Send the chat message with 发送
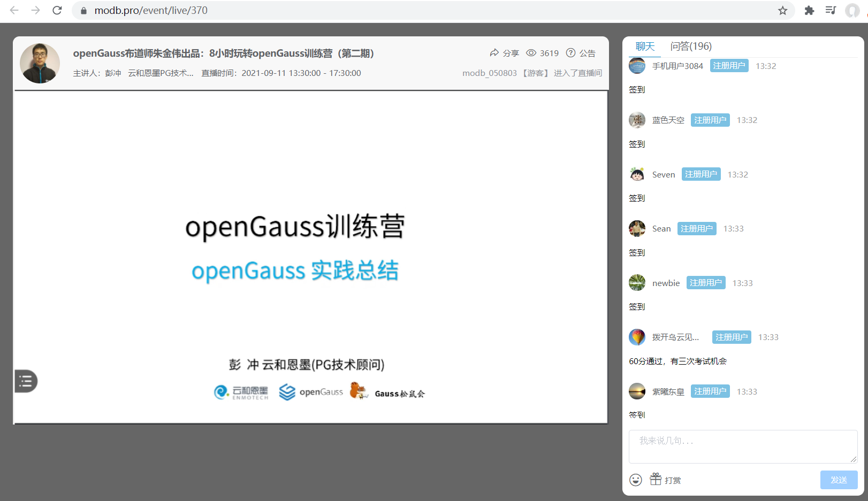Image resolution: width=868 pixels, height=501 pixels. pyautogui.click(x=839, y=480)
